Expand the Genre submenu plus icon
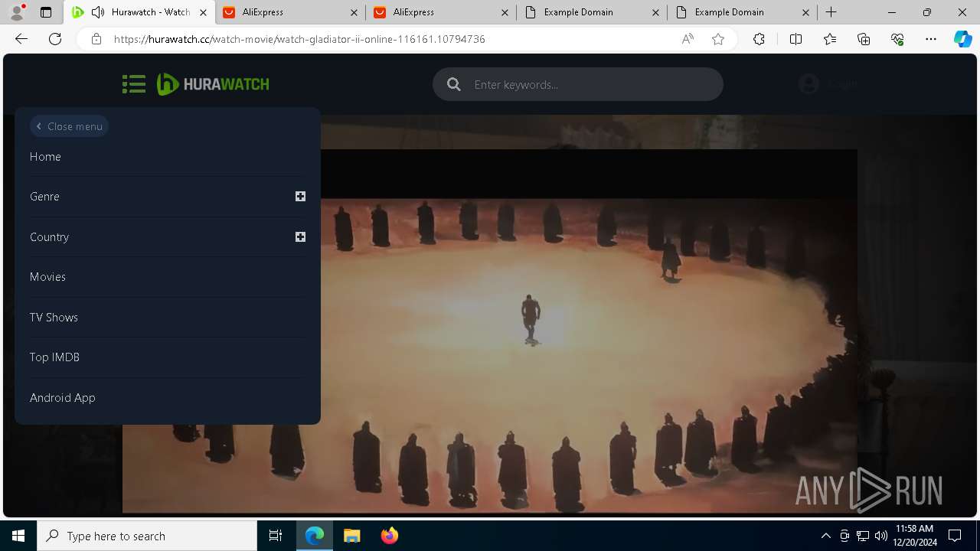Screen dimensions: 980x551 point(300,197)
